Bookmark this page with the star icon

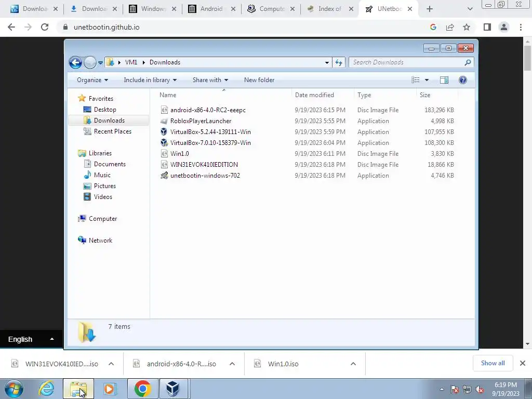coord(467,27)
